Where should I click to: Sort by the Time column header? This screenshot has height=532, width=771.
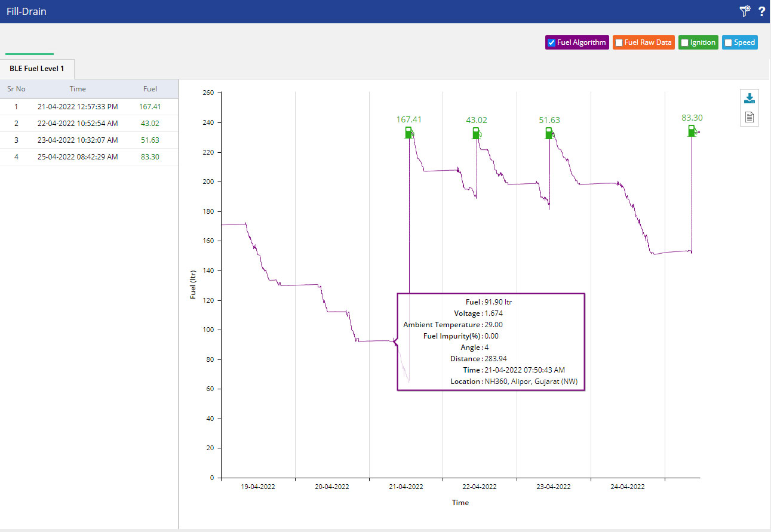78,88
